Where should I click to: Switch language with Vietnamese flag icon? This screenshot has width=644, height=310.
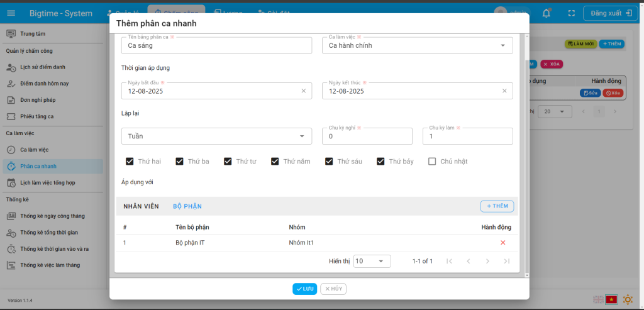(x=610, y=299)
